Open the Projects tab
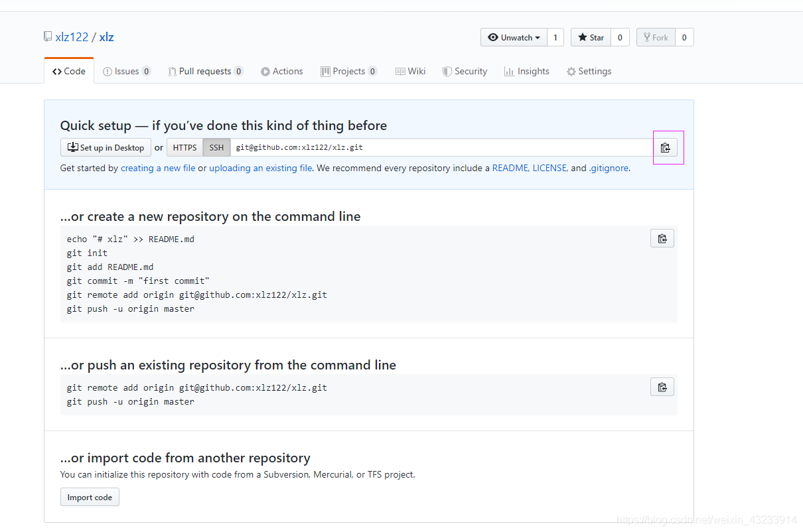 (x=349, y=71)
